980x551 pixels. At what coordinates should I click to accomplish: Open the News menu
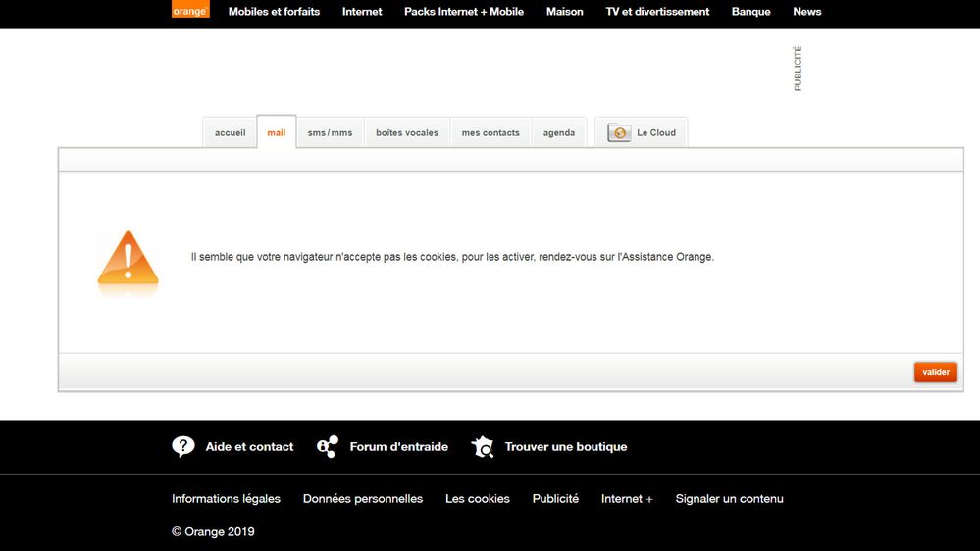(x=807, y=11)
